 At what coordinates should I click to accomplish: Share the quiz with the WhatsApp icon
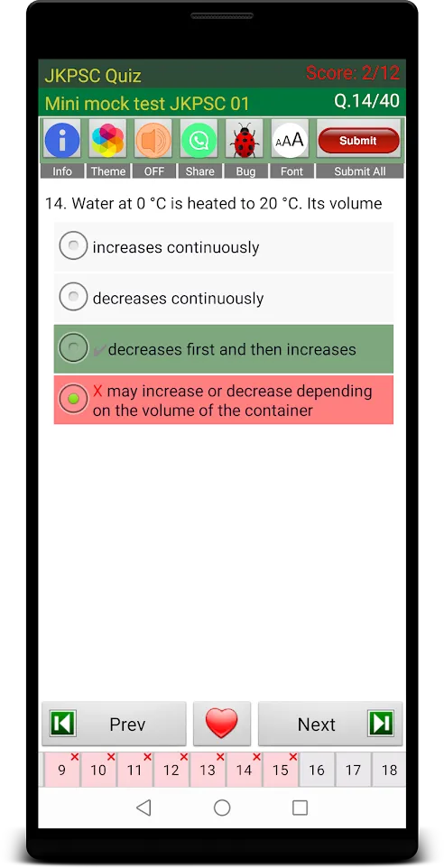coord(199,141)
